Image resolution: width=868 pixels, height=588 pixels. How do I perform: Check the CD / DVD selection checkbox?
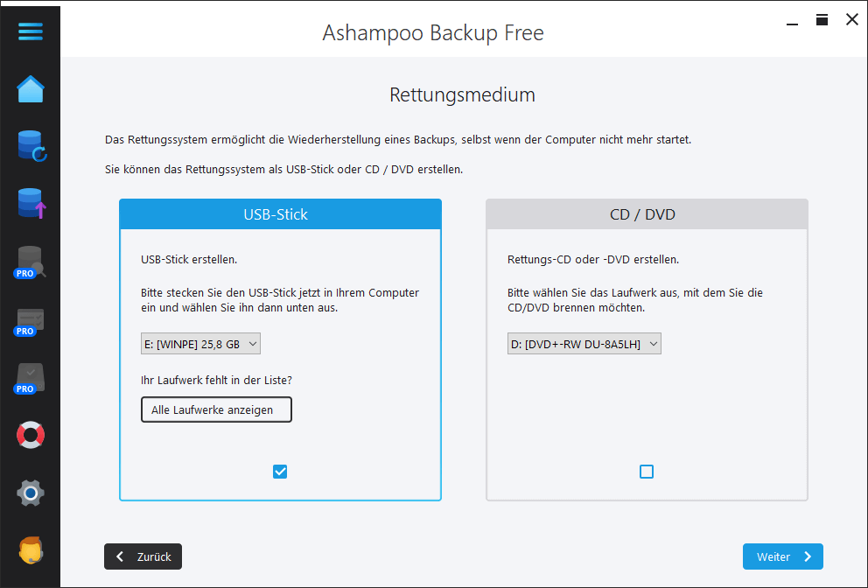[647, 472]
